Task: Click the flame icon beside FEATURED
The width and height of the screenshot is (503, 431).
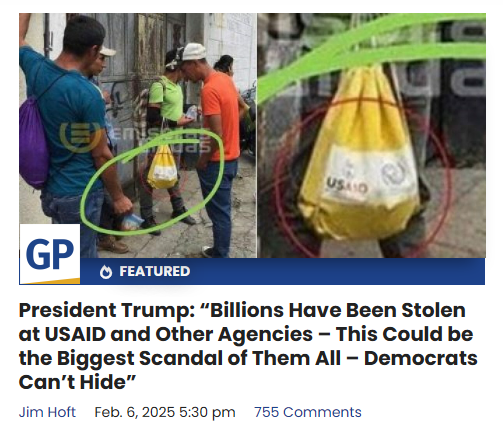Action: pos(106,272)
